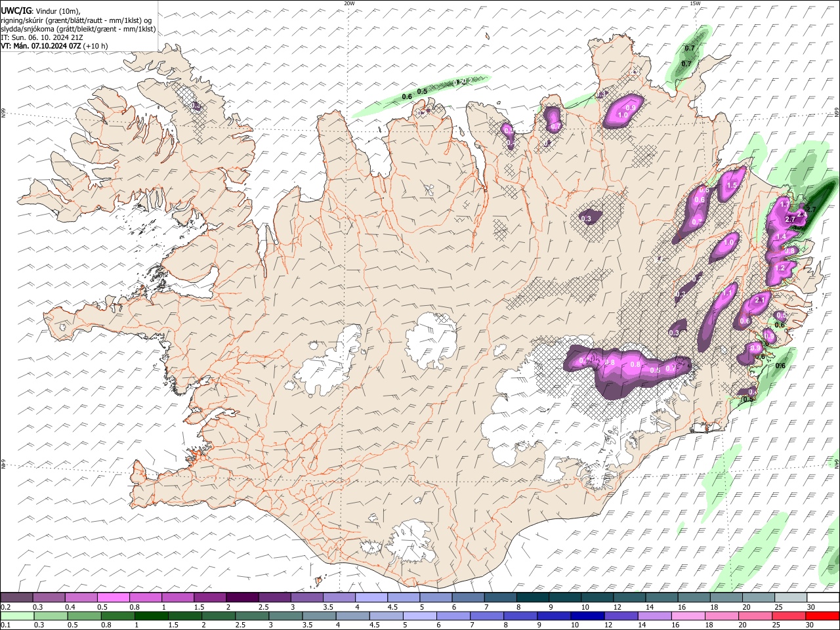Select the bottom-row 30 bright red swatch

pos(822,616)
